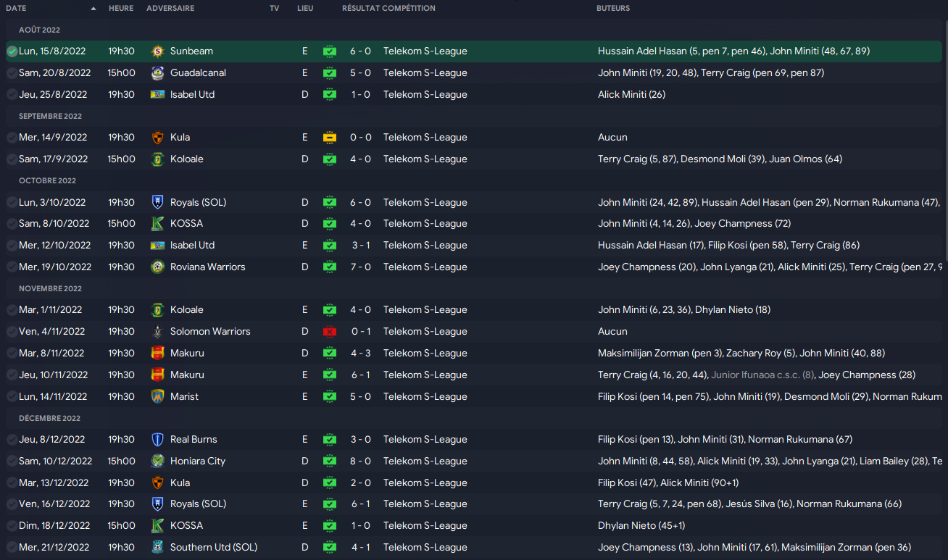Click the vertical scrollbar on the right
Screen dimensions: 948x560
tap(944, 141)
